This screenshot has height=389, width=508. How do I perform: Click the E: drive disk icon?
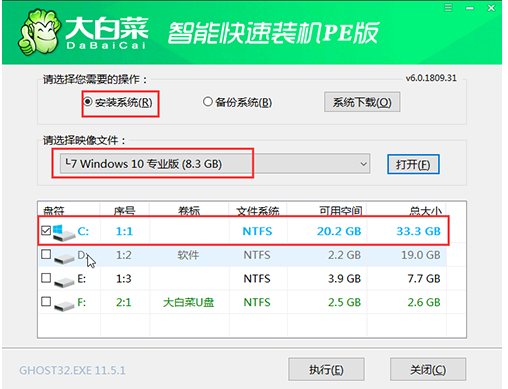pyautogui.click(x=64, y=281)
